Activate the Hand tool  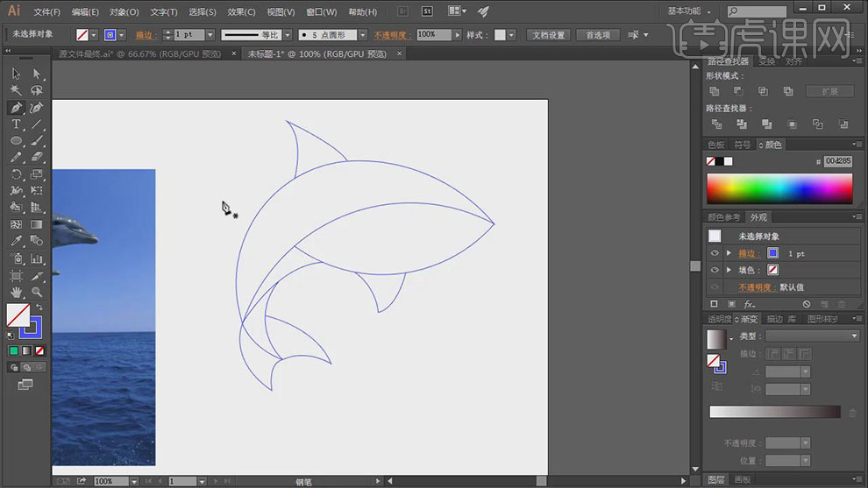pos(16,292)
